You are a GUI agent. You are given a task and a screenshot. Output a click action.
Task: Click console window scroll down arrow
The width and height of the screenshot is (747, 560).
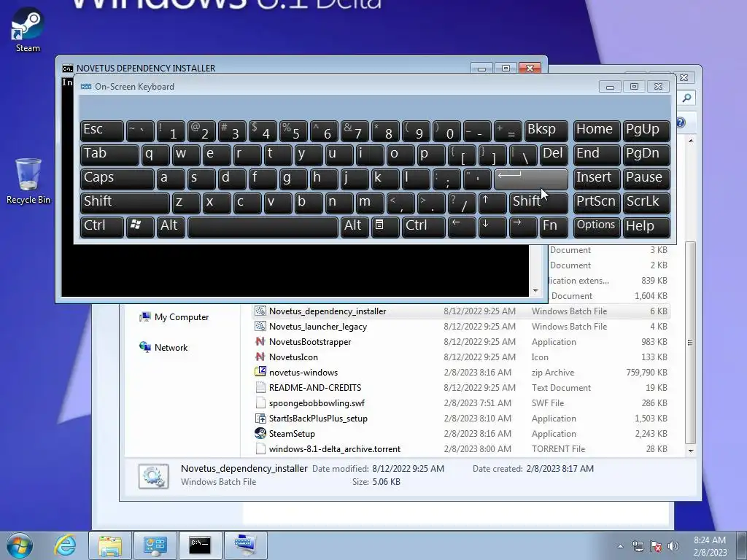point(535,291)
